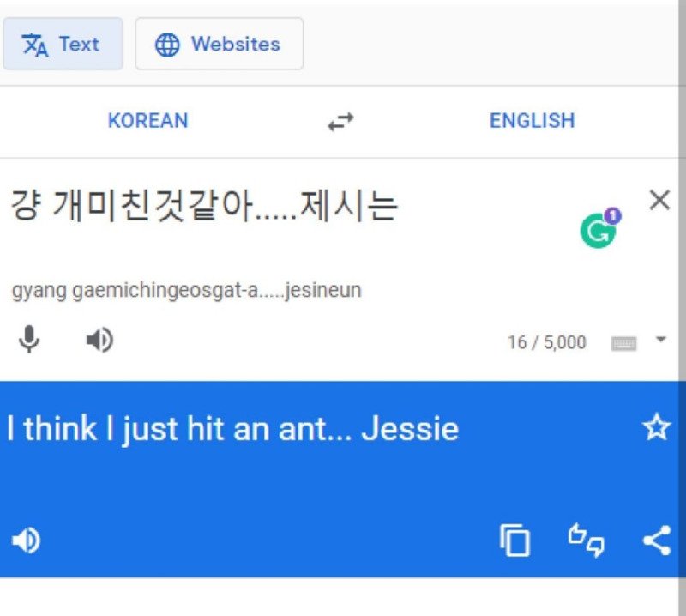
Task: Click the romanization text gyang gaemichingeosgat-a
Action: (135, 290)
